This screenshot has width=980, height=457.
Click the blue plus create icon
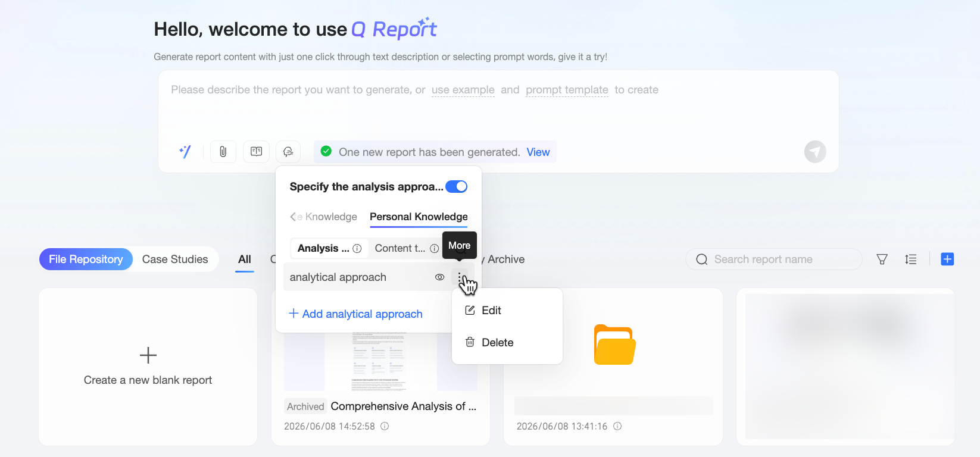(x=947, y=259)
